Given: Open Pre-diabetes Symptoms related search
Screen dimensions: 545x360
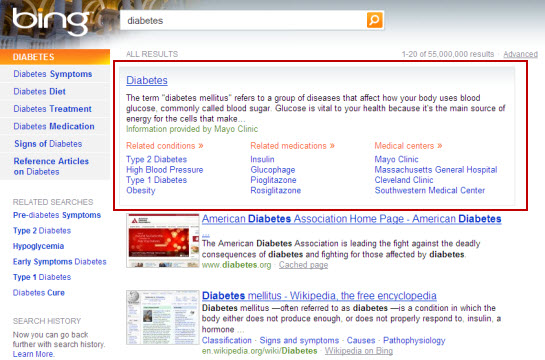Looking at the screenshot, I should (x=57, y=215).
